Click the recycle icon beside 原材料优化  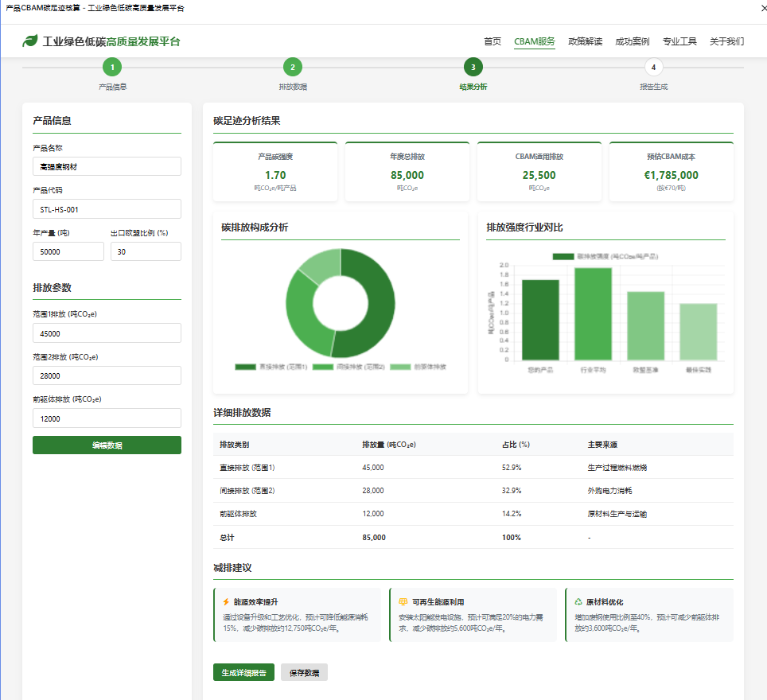578,602
